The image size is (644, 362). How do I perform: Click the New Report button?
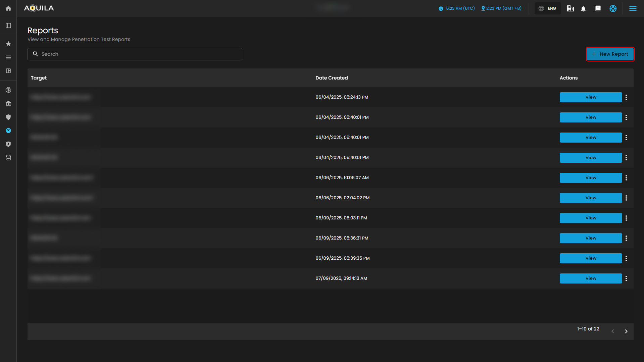coord(610,54)
